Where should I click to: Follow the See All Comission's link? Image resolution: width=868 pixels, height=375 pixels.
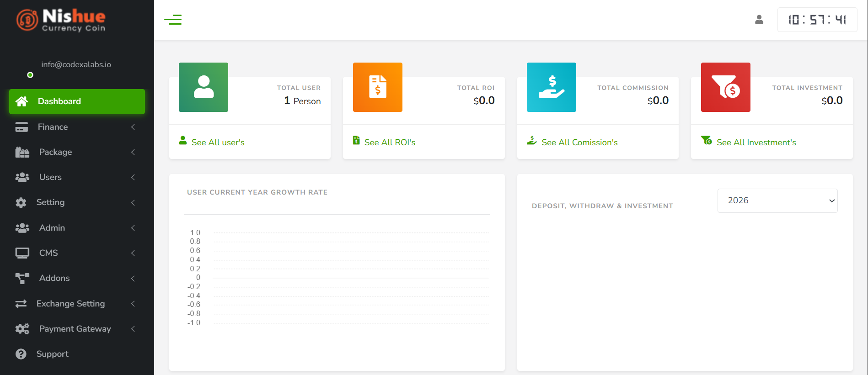point(579,143)
